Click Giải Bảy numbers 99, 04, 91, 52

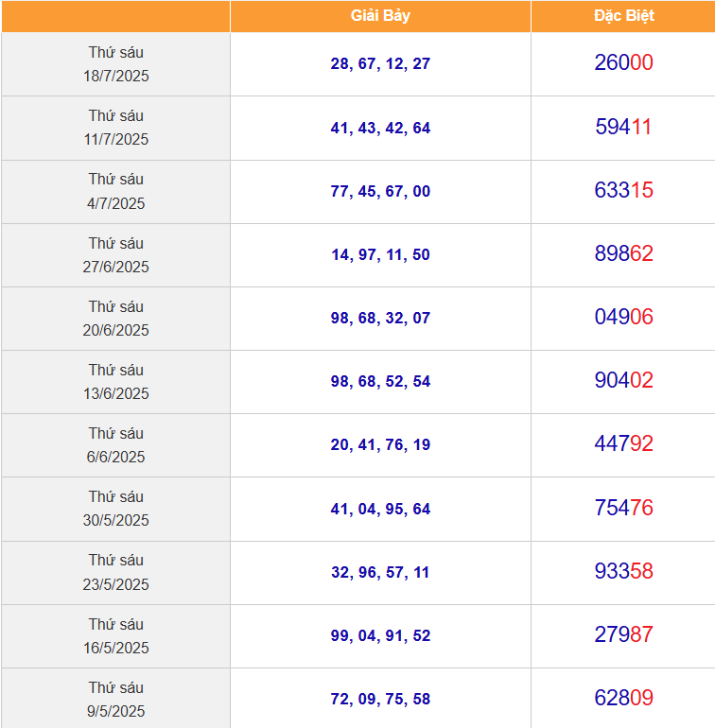[x=380, y=635]
